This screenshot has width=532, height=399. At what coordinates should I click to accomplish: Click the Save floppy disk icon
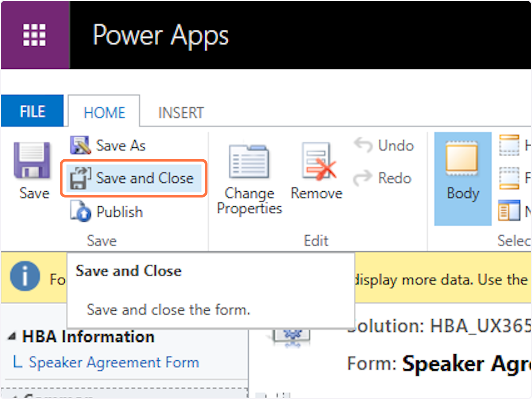[32, 160]
